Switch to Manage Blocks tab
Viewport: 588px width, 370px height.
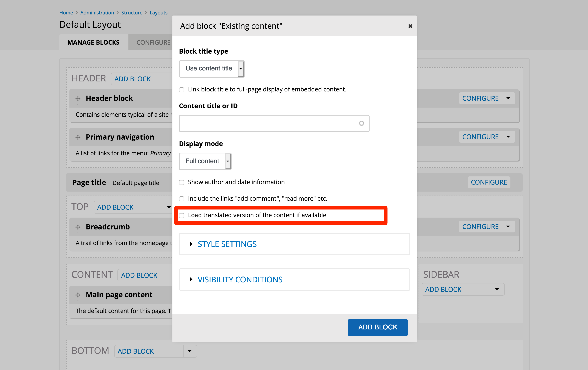coord(94,42)
